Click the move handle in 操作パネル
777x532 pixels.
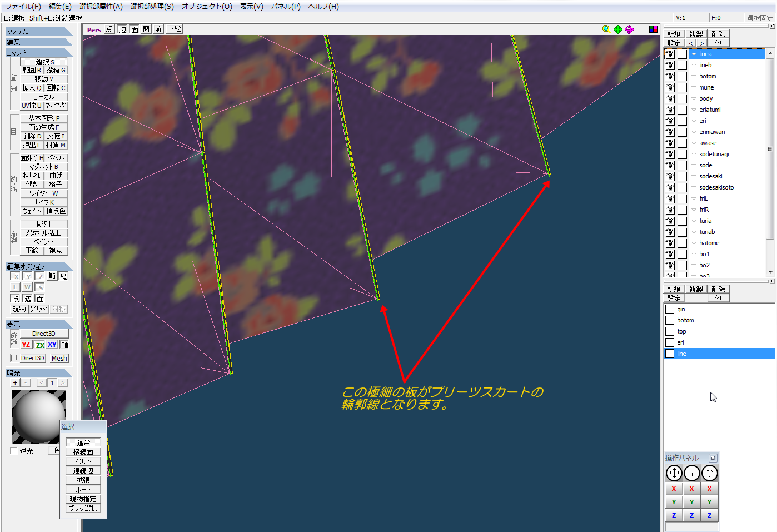674,473
